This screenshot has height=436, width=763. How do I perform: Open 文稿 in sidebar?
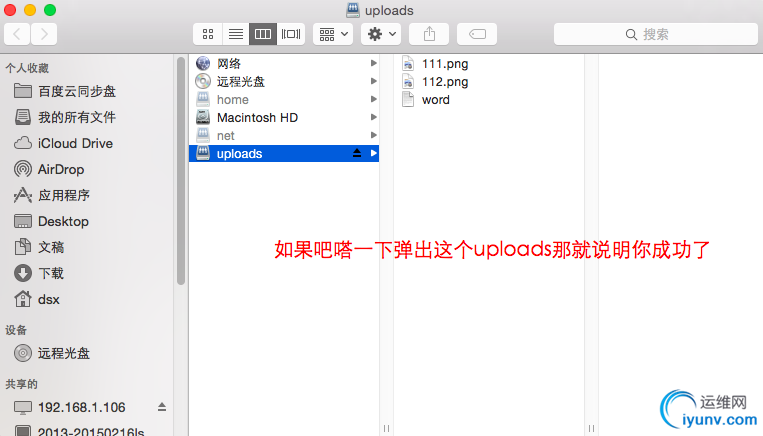(x=39, y=247)
